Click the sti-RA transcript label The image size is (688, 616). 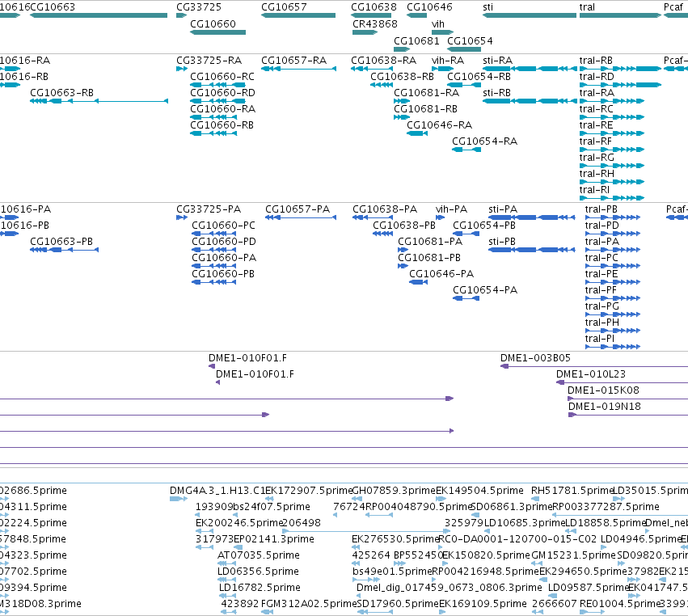[x=497, y=61]
